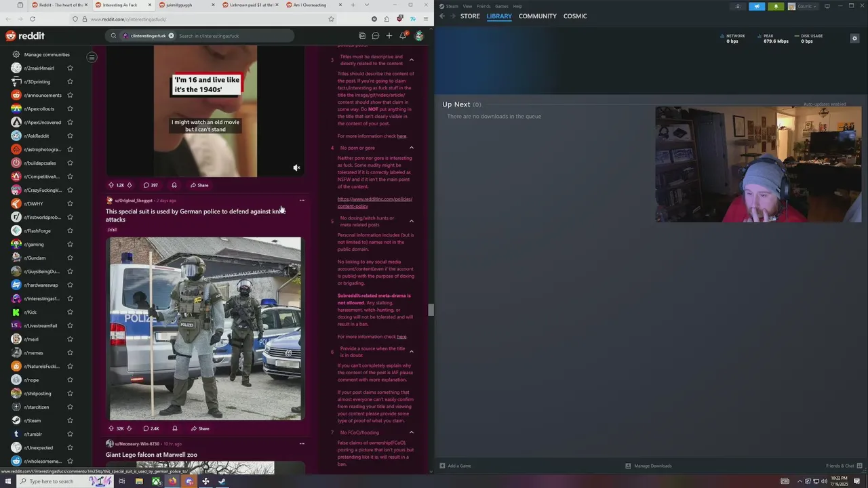Open Steam downloads settings gear
Image resolution: width=868 pixels, height=488 pixels.
tap(854, 38)
